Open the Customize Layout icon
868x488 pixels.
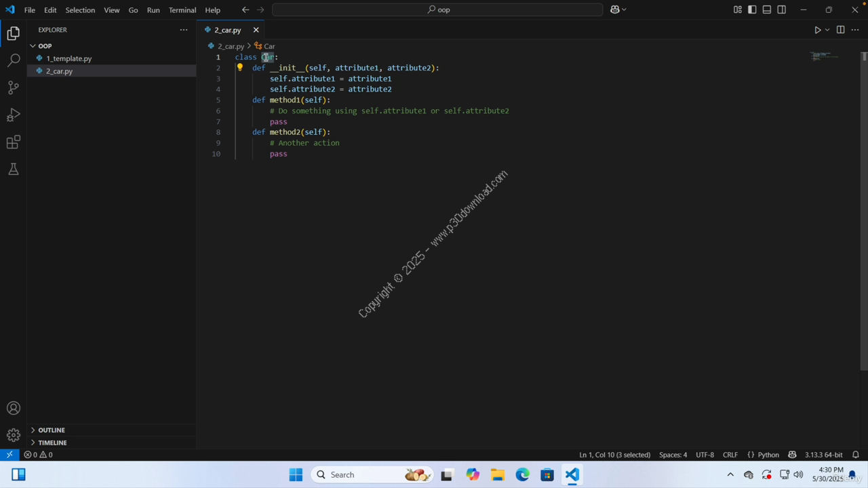738,9
